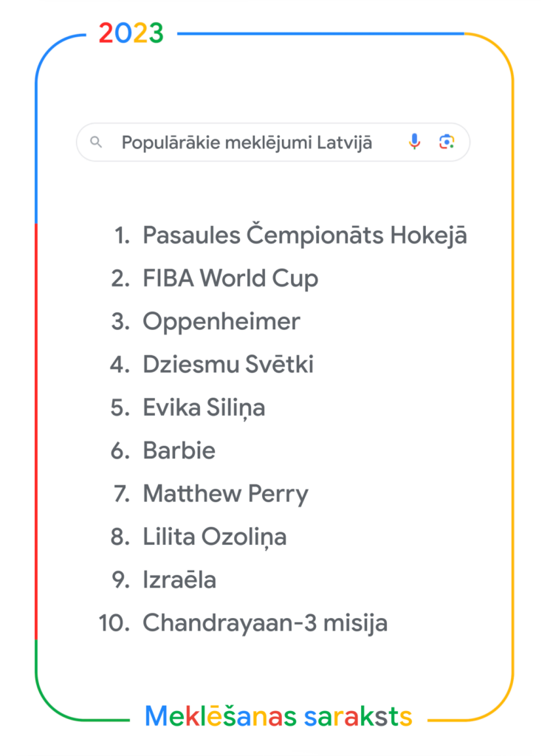Open the Pasaules Čempionāts Hokejā result
Viewport: 550px width, 756px height.
click(x=304, y=236)
